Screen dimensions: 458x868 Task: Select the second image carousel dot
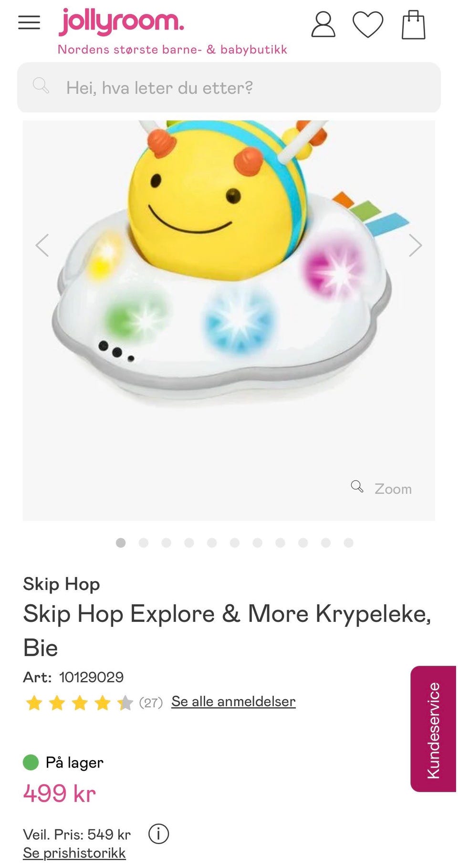144,543
